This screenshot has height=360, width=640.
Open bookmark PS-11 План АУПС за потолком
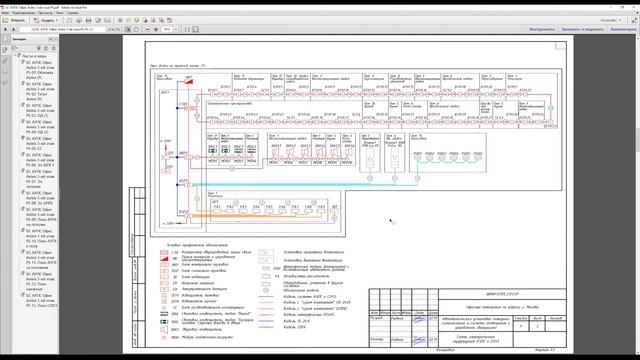pyautogui.click(x=41, y=260)
